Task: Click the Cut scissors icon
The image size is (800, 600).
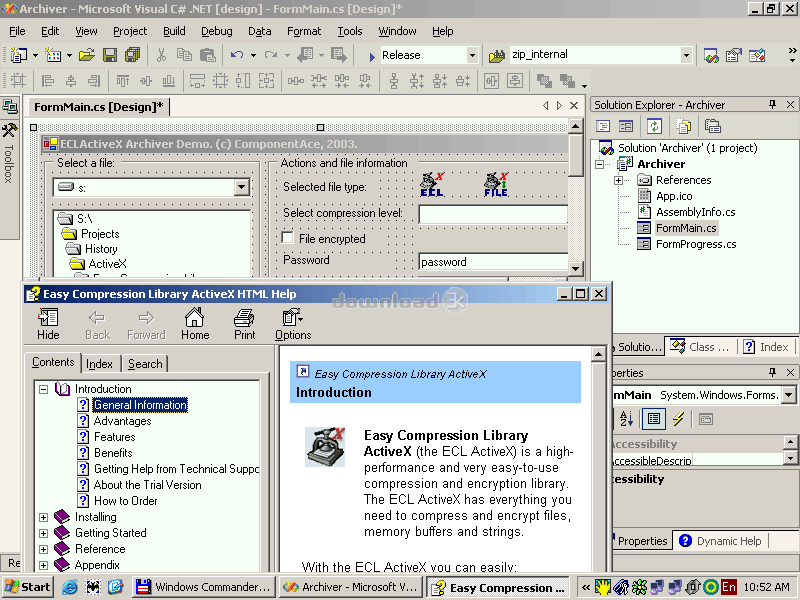Action: tap(161, 55)
